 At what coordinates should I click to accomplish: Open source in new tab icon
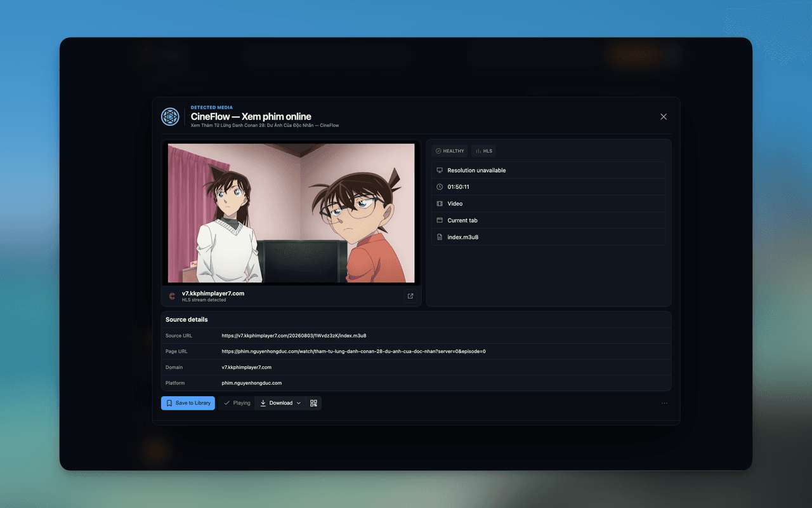click(x=410, y=296)
